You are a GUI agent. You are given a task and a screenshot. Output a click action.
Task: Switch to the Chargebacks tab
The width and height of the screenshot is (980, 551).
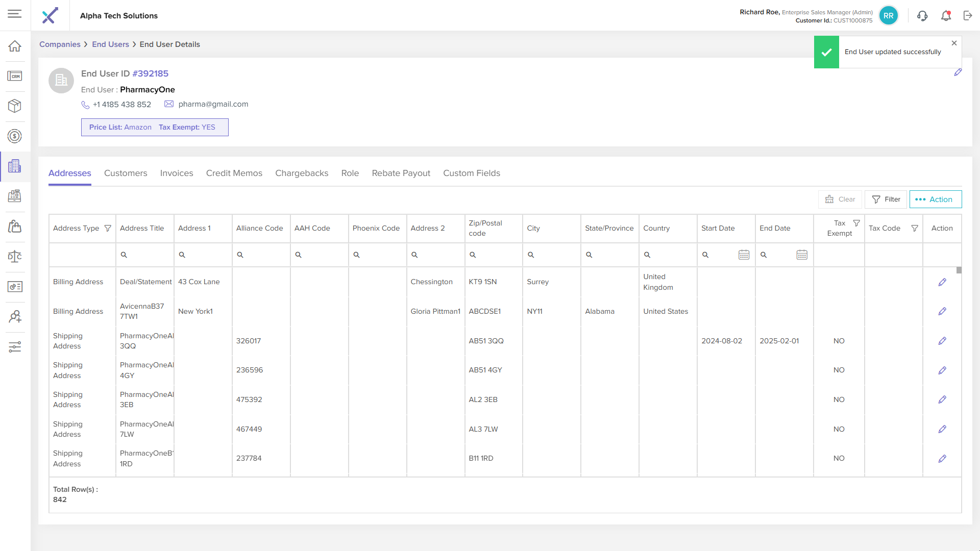[x=302, y=173]
